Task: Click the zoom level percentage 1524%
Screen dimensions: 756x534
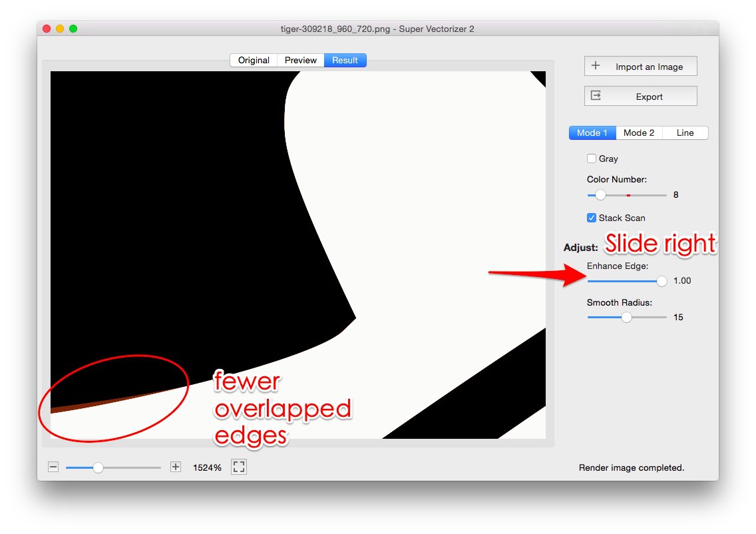Action: 209,467
